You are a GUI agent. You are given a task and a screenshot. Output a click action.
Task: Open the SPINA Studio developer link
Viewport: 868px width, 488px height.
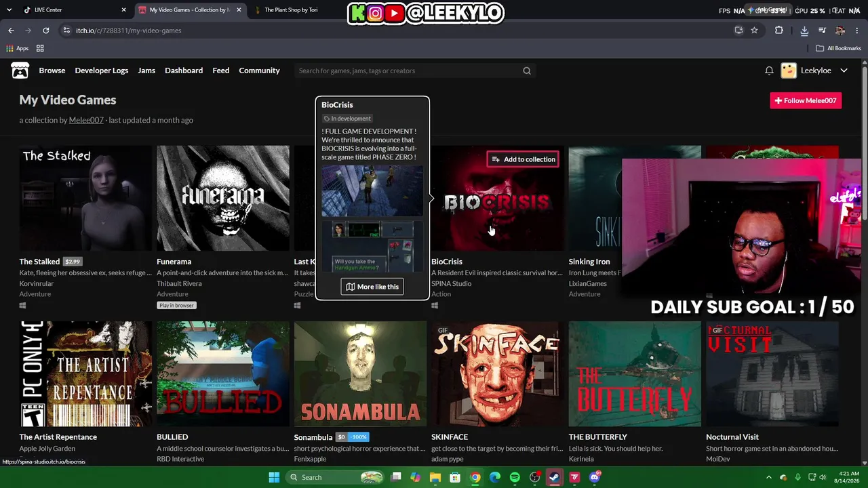point(451,283)
